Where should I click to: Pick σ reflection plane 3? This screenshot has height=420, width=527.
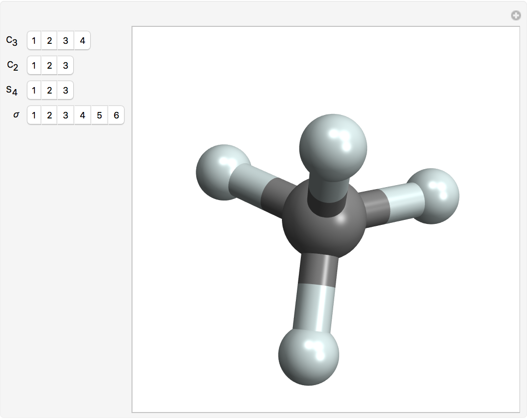[65, 115]
